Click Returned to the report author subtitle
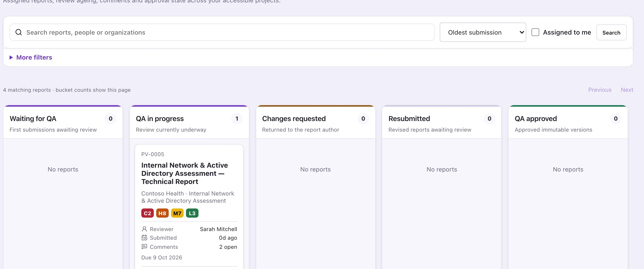The width and height of the screenshot is (644, 269). [x=301, y=130]
